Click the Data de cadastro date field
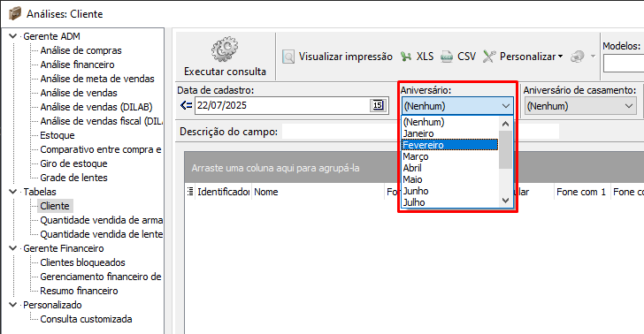Screen dimensions: 644x334 click(x=282, y=105)
